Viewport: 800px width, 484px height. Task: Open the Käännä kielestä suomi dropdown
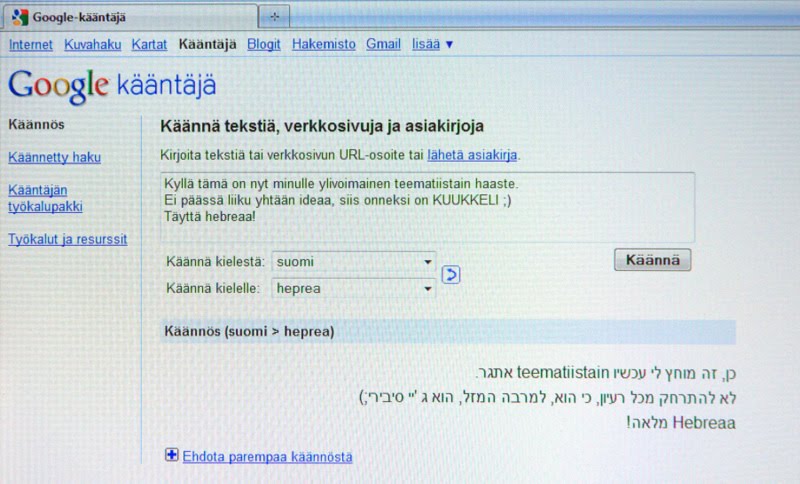(354, 262)
